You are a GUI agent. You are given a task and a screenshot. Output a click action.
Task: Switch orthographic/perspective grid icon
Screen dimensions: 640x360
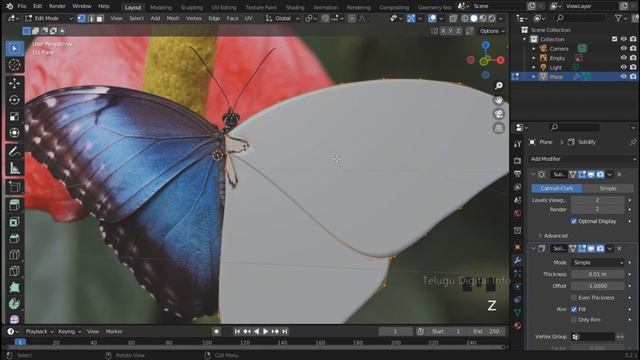click(x=498, y=128)
